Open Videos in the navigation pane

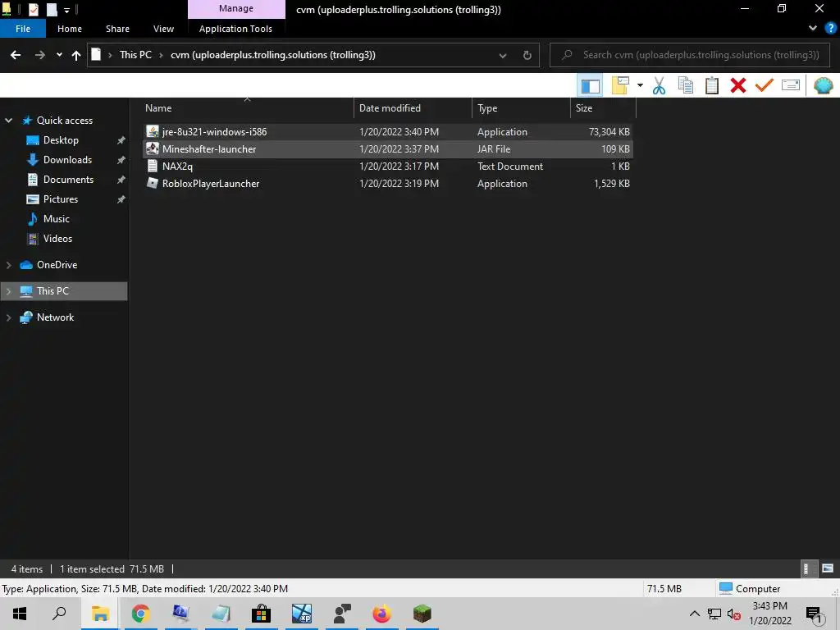pos(57,239)
